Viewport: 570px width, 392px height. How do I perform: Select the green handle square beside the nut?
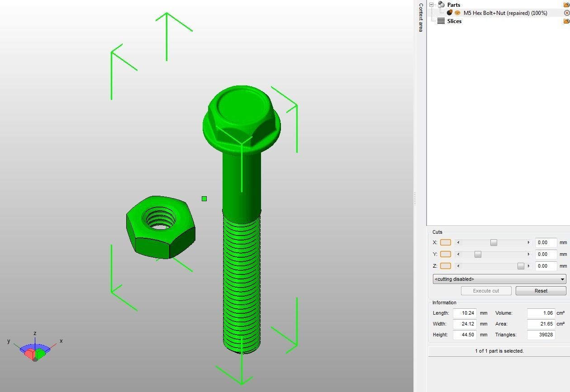coord(204,198)
